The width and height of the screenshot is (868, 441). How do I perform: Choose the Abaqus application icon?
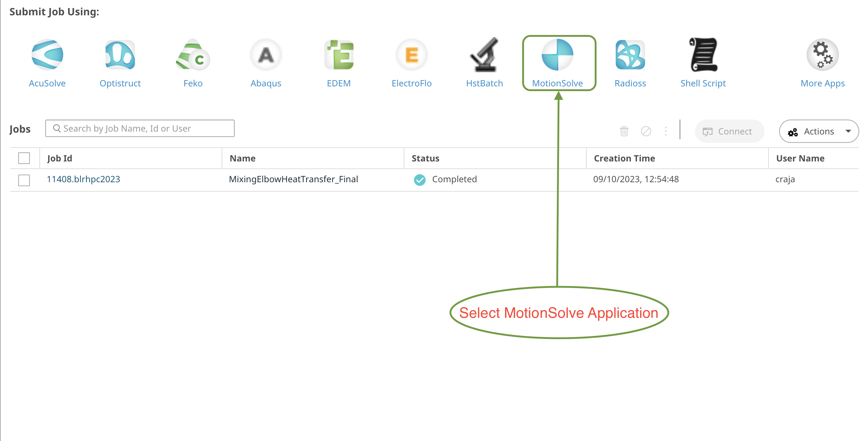point(266,55)
